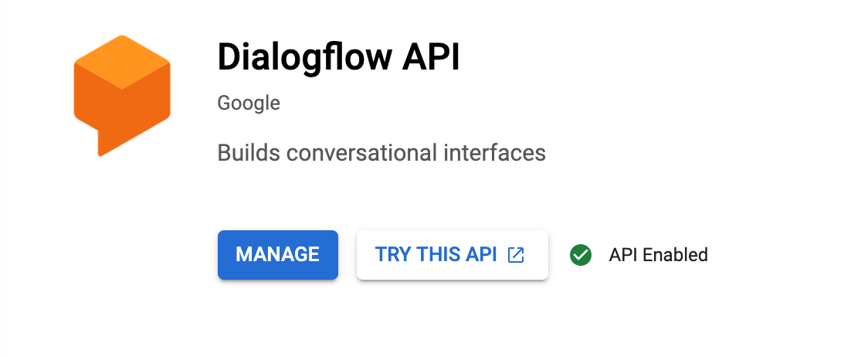The image size is (868, 357).
Task: Click the word 'TRY' on the white button
Action: (x=392, y=255)
